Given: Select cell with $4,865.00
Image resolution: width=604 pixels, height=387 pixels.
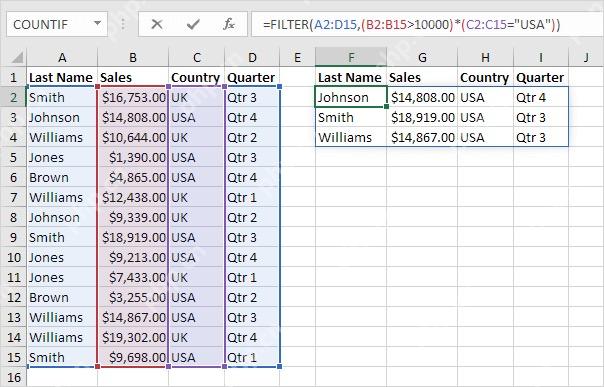Looking at the screenshot, I should [133, 178].
